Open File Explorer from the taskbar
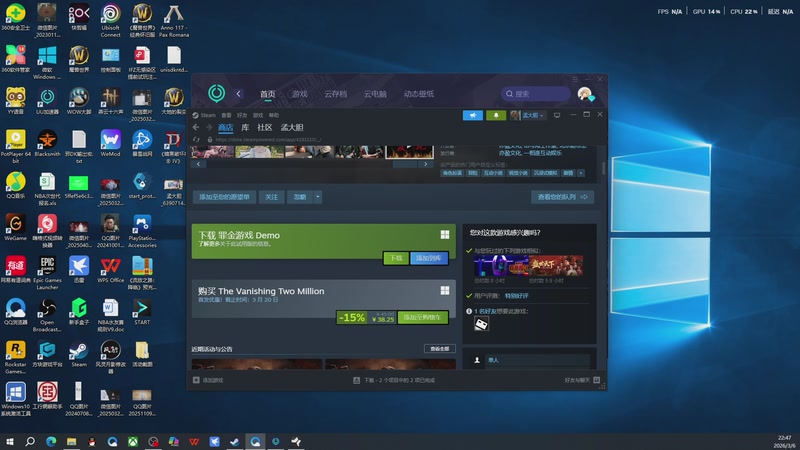Image resolution: width=800 pixels, height=450 pixels. tap(71, 441)
